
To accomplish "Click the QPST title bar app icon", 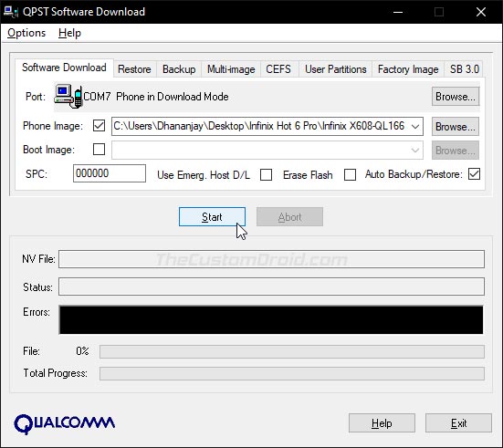I will click(x=11, y=12).
